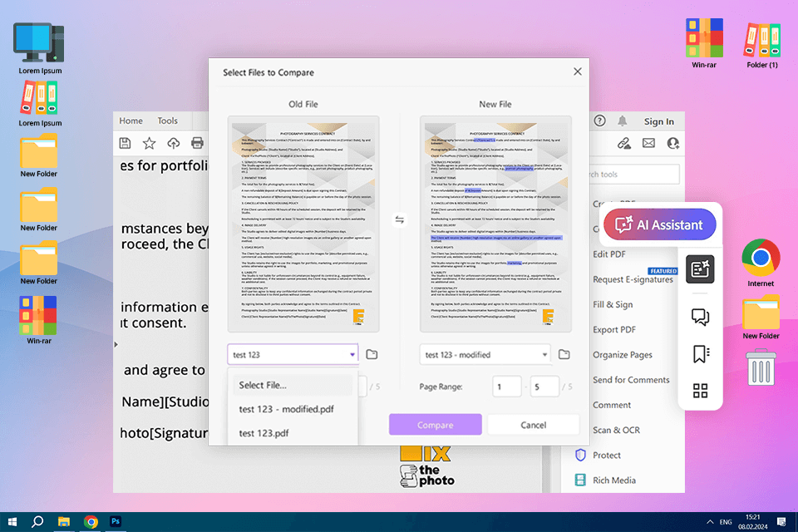Open Photoshop from the taskbar
This screenshot has height=532, width=798.
116,521
